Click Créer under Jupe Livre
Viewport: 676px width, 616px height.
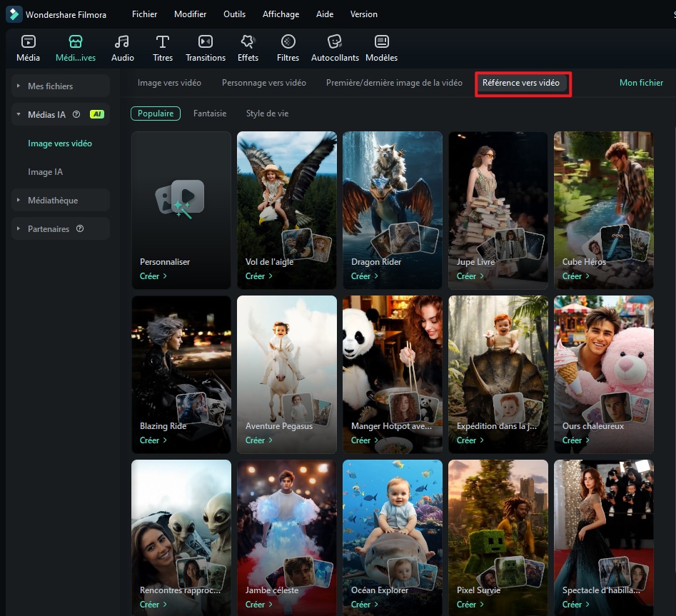470,276
